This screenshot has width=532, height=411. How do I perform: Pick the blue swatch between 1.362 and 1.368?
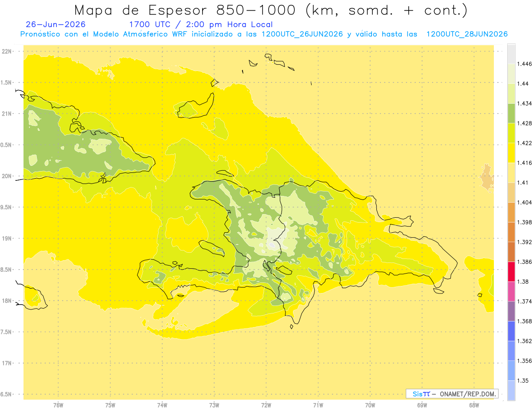[511, 331]
